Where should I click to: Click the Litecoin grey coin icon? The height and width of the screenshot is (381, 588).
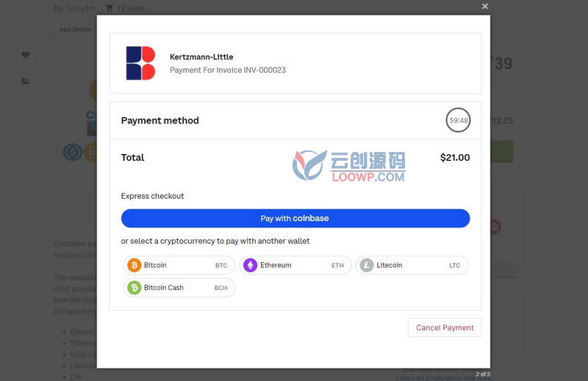[366, 265]
